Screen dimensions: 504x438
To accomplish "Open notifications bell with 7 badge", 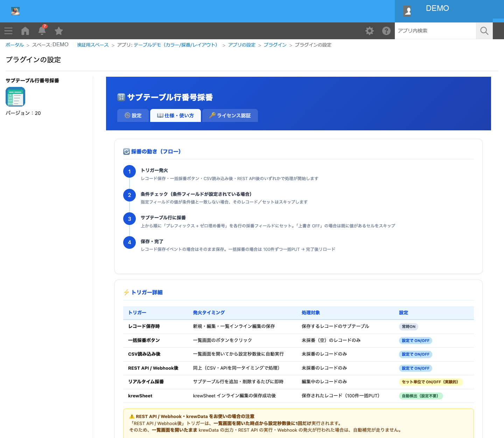I will pos(42,30).
